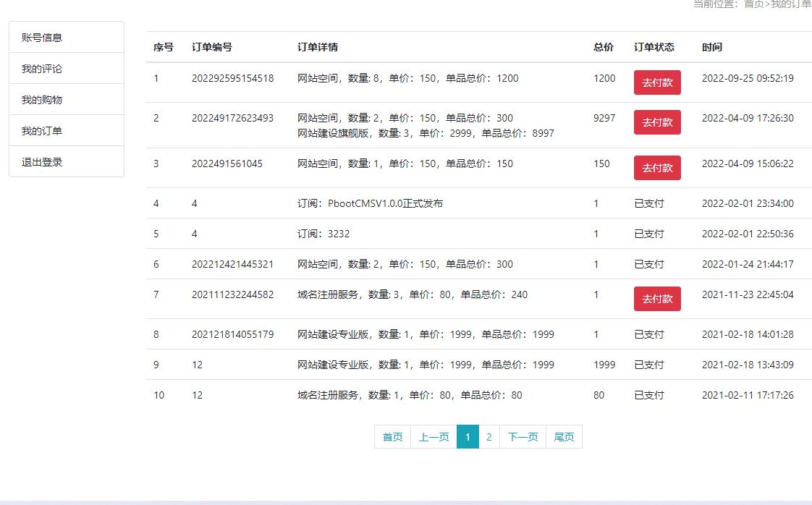Go to 尾页 last page

[564, 437]
